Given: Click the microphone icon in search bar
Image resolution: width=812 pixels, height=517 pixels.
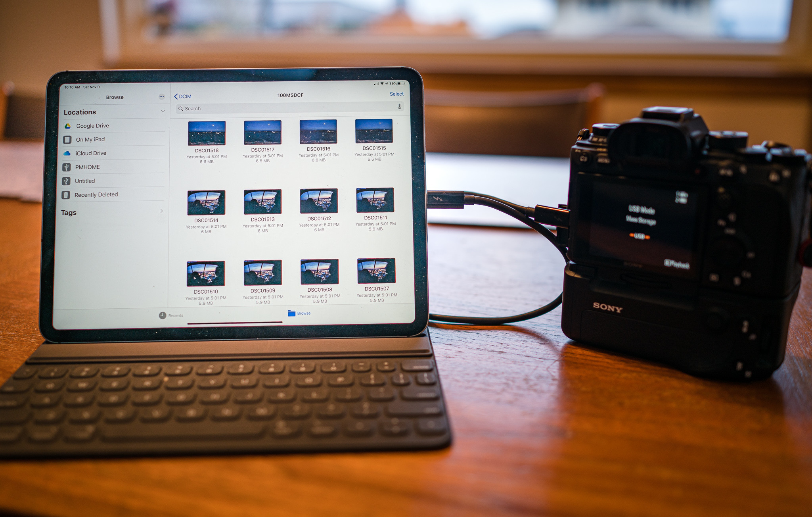Looking at the screenshot, I should coord(397,108).
